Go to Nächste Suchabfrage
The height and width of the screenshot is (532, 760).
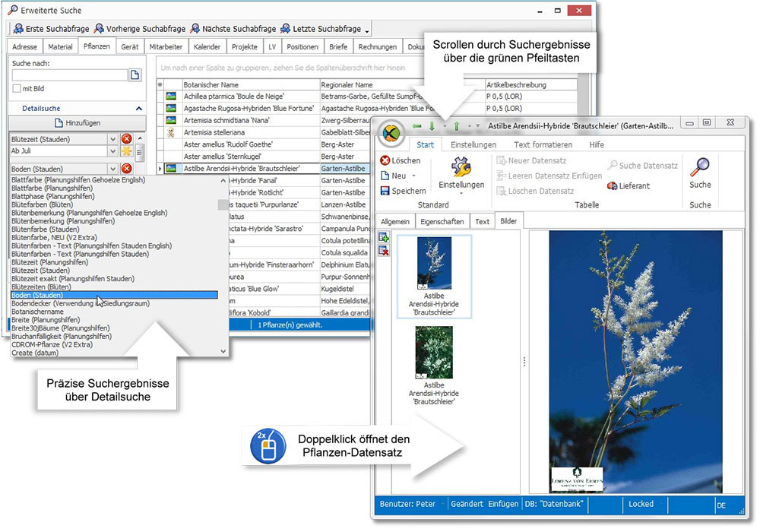tap(195, 29)
